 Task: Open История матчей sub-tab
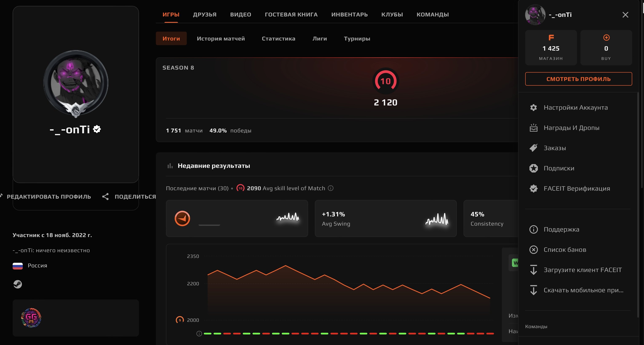pyautogui.click(x=221, y=38)
